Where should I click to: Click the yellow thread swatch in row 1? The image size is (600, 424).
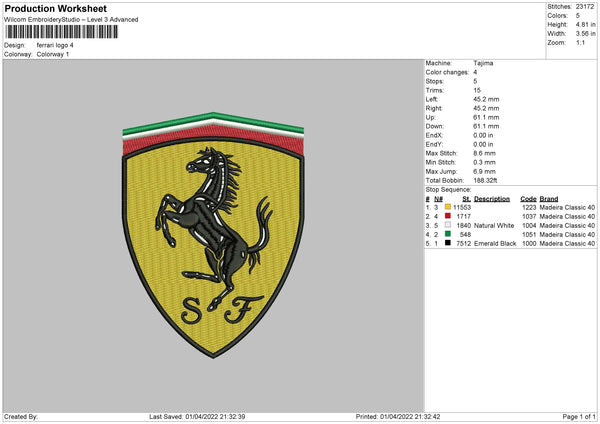448,207
